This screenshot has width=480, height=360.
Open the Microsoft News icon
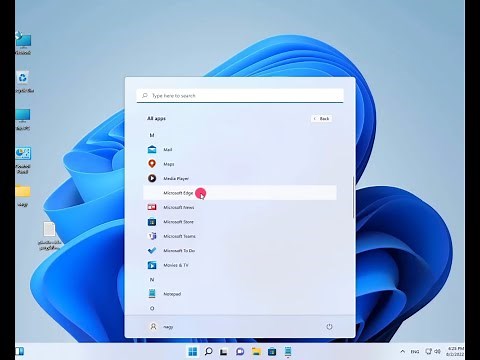point(152,207)
